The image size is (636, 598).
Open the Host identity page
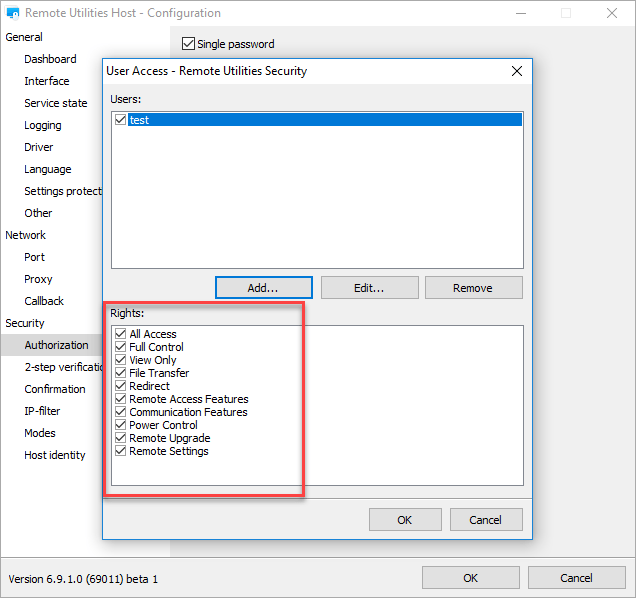55,455
